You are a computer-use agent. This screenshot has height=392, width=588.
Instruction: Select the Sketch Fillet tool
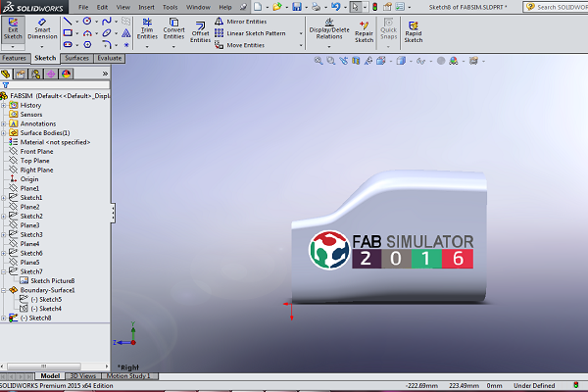point(107,45)
